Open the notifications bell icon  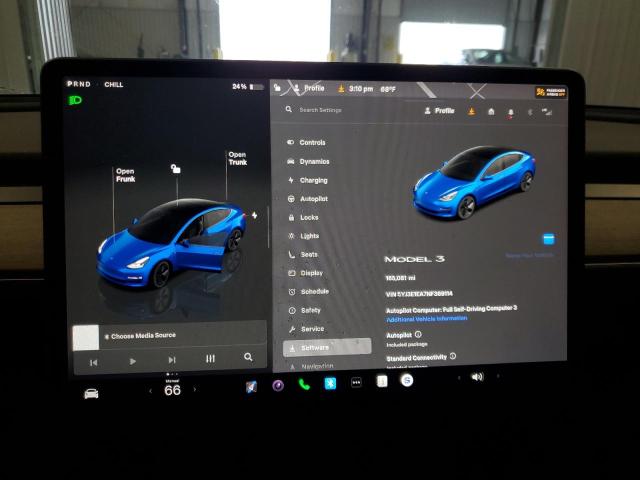click(x=511, y=112)
